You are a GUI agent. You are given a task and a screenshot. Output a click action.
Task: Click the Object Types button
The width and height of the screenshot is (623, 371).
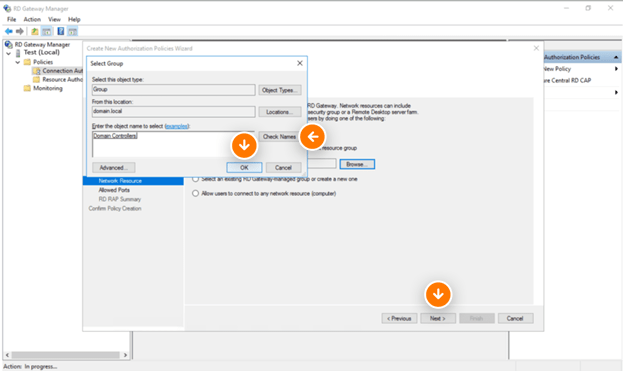pos(280,90)
